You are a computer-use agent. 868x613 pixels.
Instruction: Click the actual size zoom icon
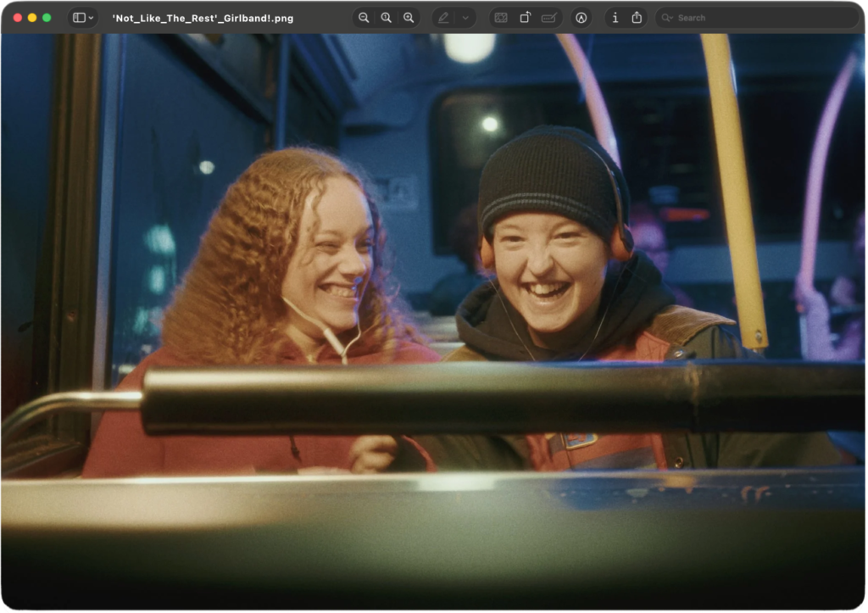click(x=387, y=18)
